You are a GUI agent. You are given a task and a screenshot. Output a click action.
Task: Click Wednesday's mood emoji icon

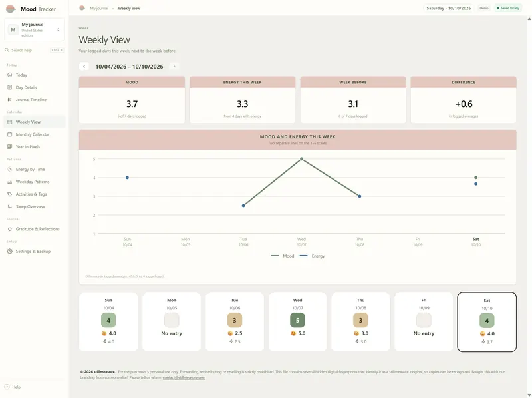293,333
